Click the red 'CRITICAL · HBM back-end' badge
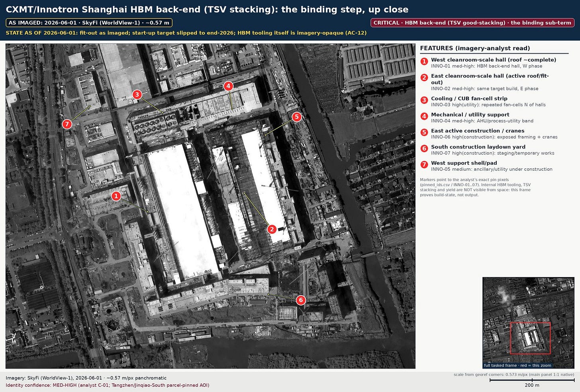This screenshot has width=580, height=392. [x=472, y=23]
